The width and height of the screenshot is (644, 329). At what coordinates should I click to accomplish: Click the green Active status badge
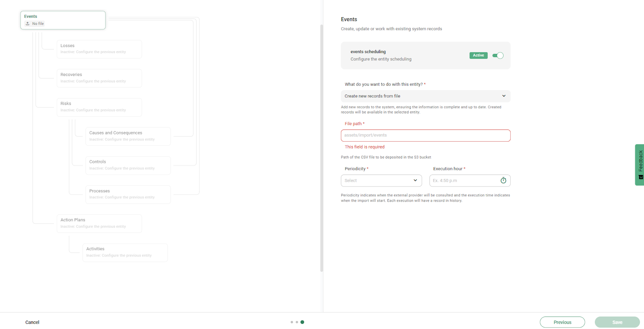[x=478, y=56]
